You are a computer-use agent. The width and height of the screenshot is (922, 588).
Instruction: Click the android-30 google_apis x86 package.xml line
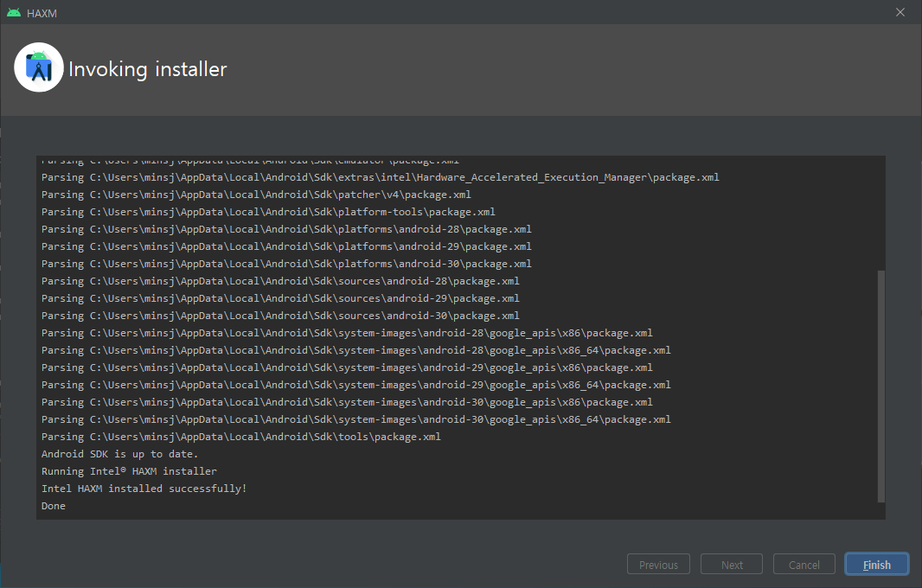click(x=347, y=402)
